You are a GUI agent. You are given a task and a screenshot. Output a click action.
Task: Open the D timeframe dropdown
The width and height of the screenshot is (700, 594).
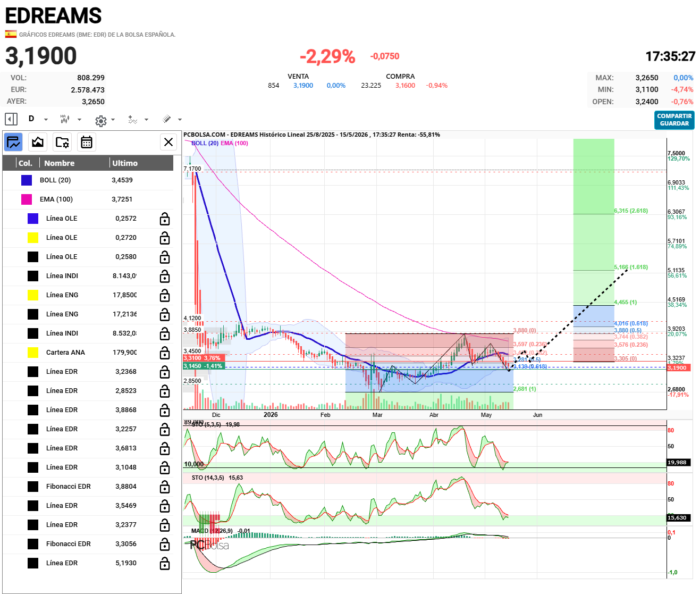pos(38,119)
